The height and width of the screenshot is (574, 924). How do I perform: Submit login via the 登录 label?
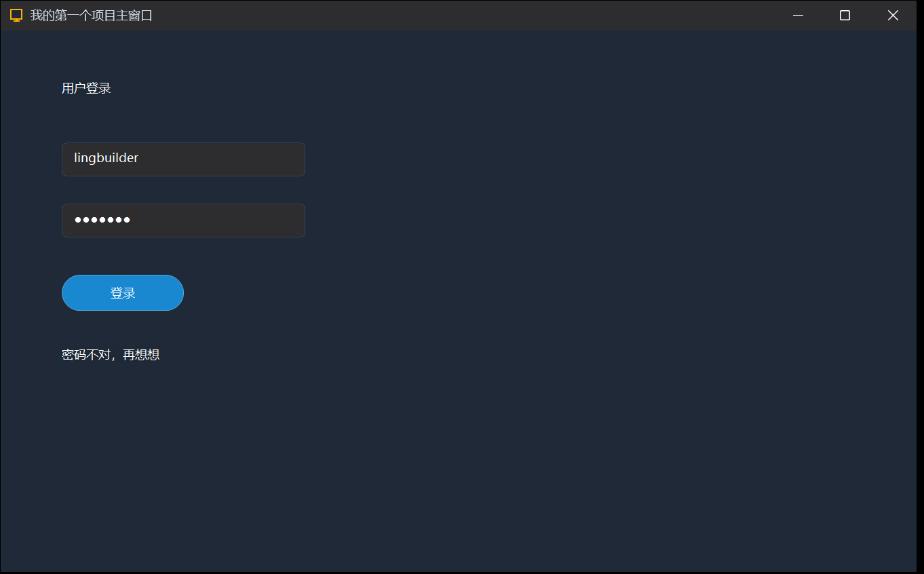[x=123, y=293]
